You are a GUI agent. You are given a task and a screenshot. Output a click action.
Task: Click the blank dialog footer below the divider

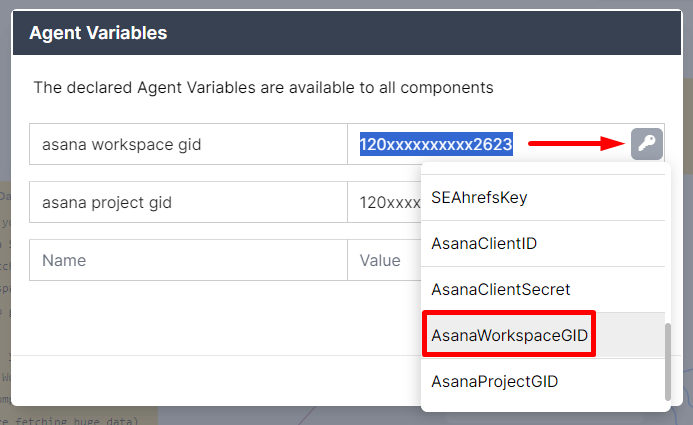click(217, 380)
